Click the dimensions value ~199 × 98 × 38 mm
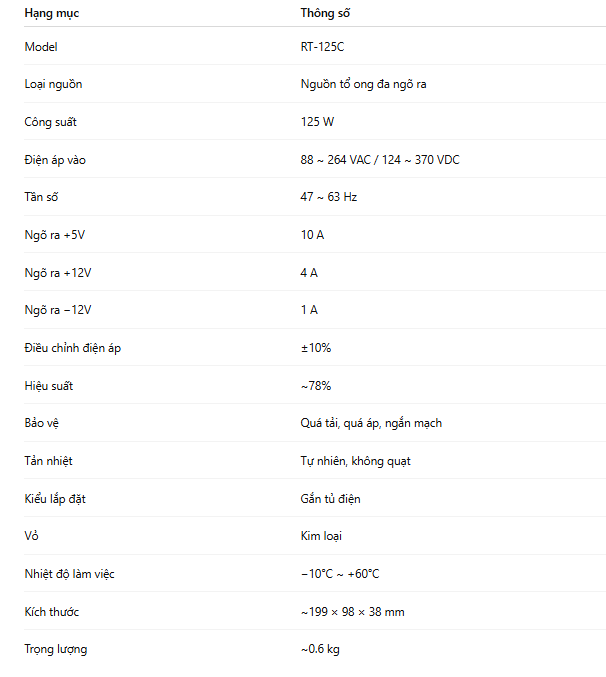606x677 pixels. [352, 611]
